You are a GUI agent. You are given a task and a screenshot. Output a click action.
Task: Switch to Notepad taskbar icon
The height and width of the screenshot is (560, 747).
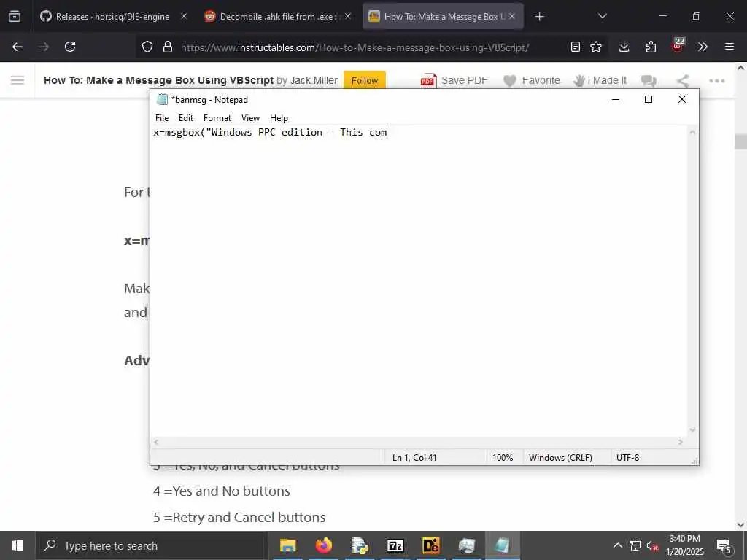[503, 545]
